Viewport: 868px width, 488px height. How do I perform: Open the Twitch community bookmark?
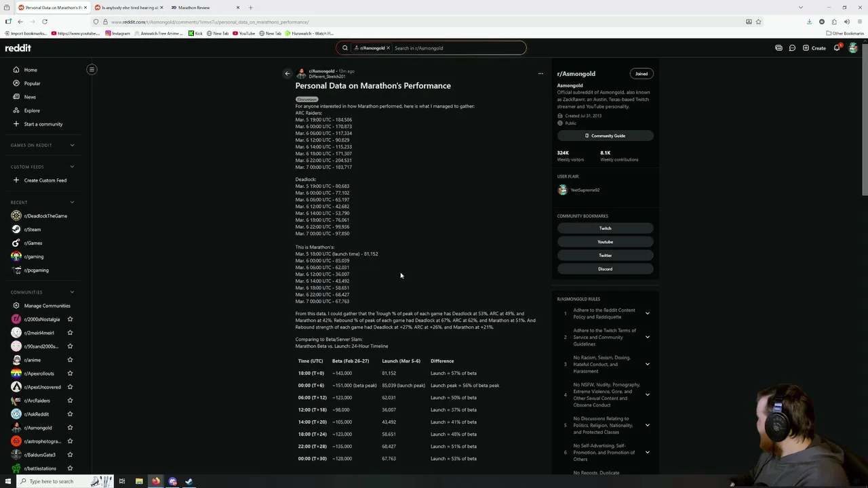point(605,228)
